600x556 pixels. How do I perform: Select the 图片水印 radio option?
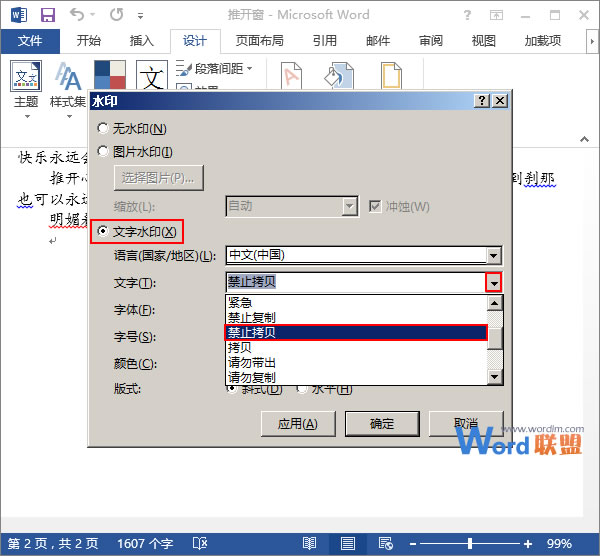[x=135, y=152]
